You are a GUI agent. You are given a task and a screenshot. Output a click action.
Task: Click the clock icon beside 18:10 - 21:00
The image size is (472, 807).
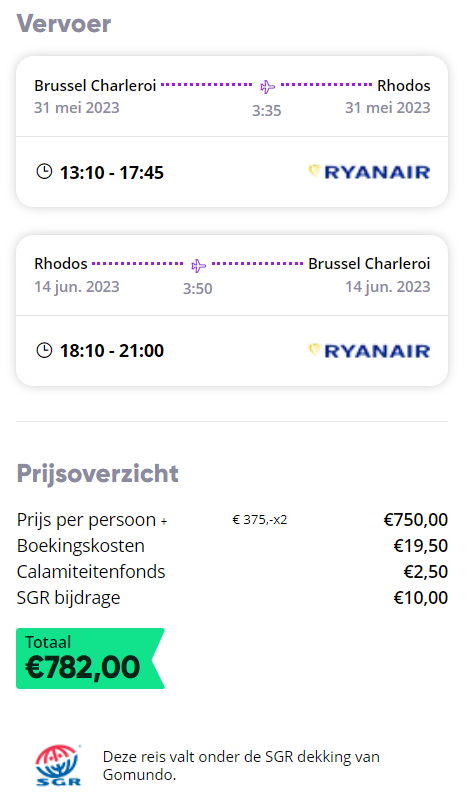(44, 350)
